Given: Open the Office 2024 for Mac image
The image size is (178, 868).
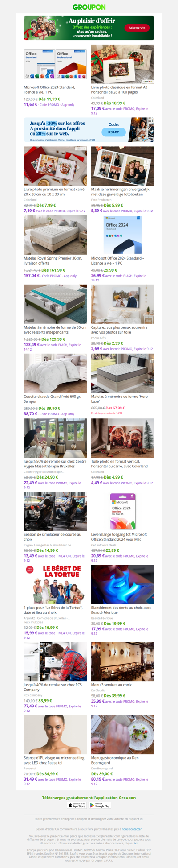Looking at the screenshot, I should (122, 512).
